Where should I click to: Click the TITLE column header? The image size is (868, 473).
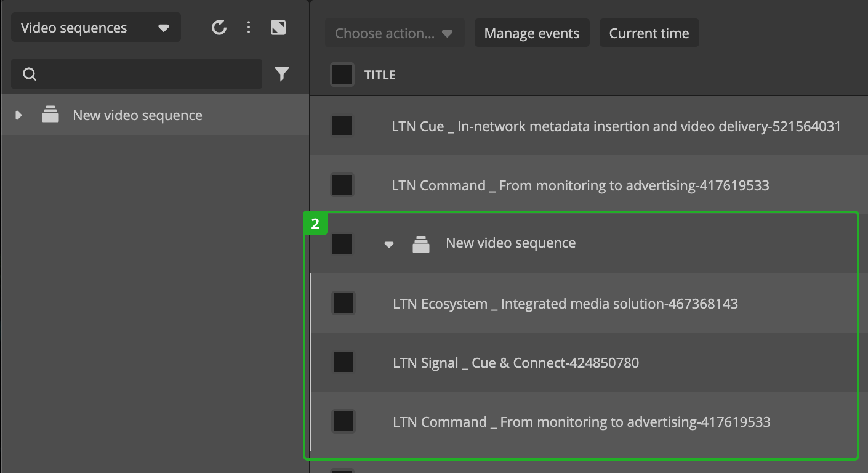pos(380,75)
